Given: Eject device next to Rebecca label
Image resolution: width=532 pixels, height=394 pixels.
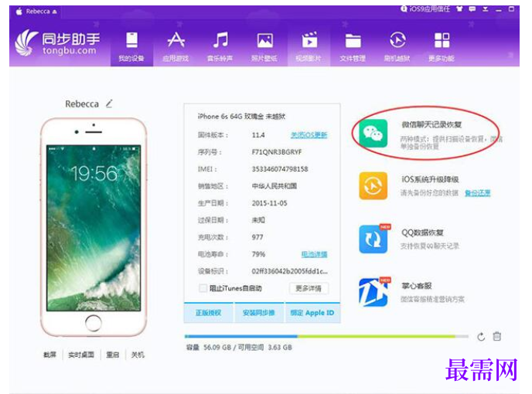Looking at the screenshot, I should point(54,12).
